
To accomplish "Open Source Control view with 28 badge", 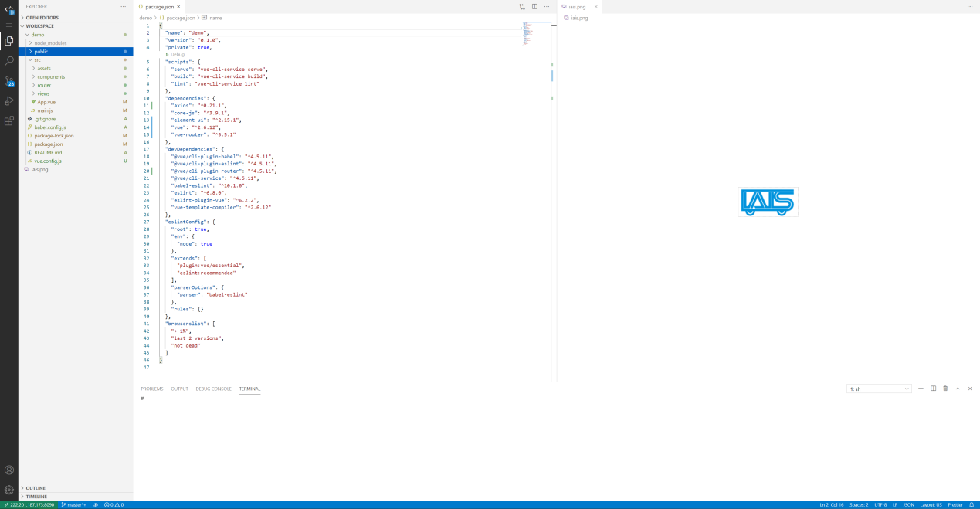I will coord(9,81).
